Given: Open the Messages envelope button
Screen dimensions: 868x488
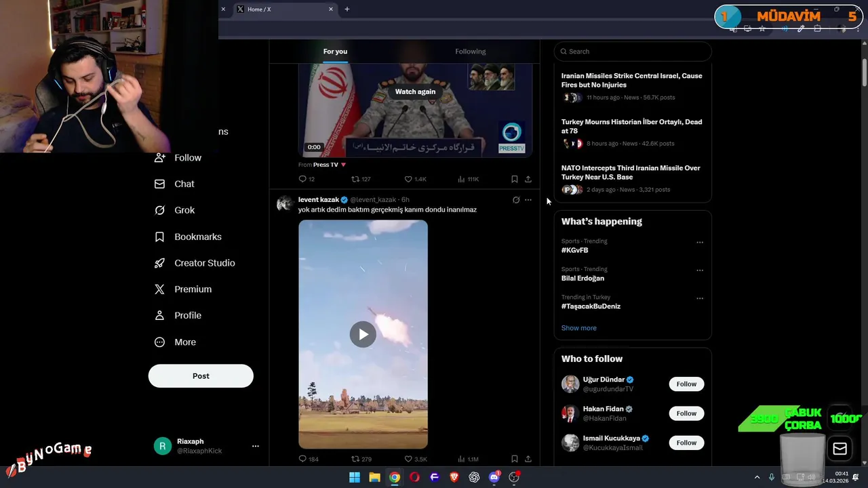Looking at the screenshot, I should (840, 449).
